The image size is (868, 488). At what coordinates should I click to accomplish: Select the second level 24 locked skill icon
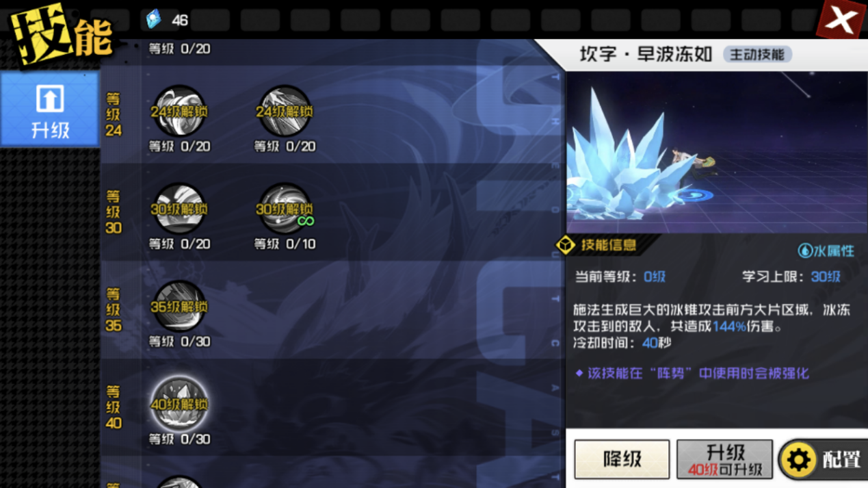coord(285,111)
